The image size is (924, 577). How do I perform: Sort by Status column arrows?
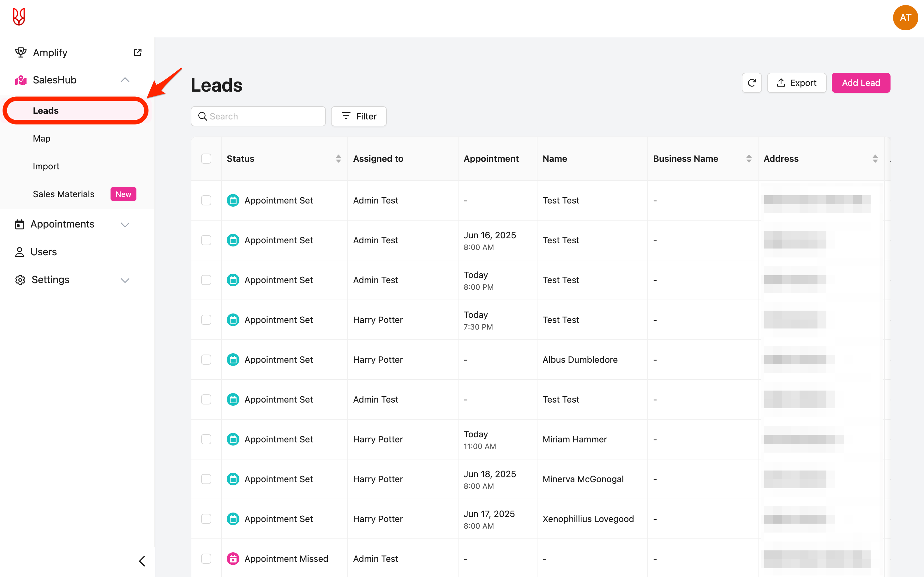pyautogui.click(x=338, y=159)
